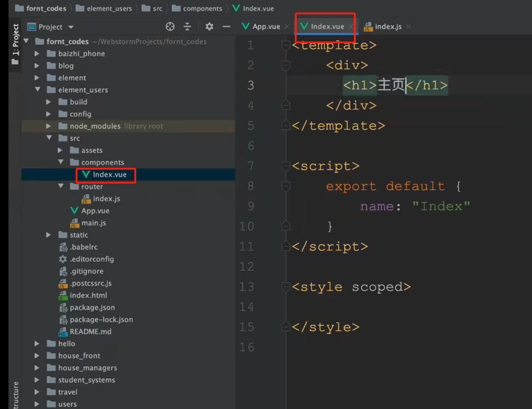
Task: Fold the div block on line 2
Action: click(x=286, y=65)
